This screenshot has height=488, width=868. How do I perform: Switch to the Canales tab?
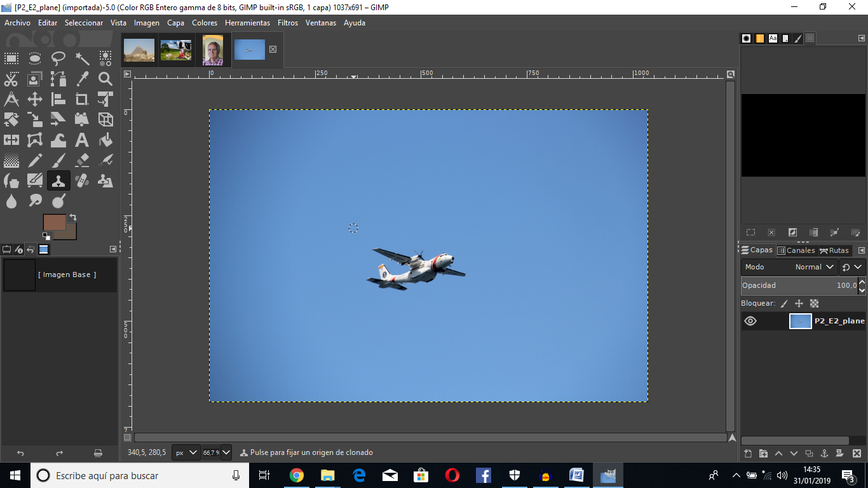(x=796, y=250)
